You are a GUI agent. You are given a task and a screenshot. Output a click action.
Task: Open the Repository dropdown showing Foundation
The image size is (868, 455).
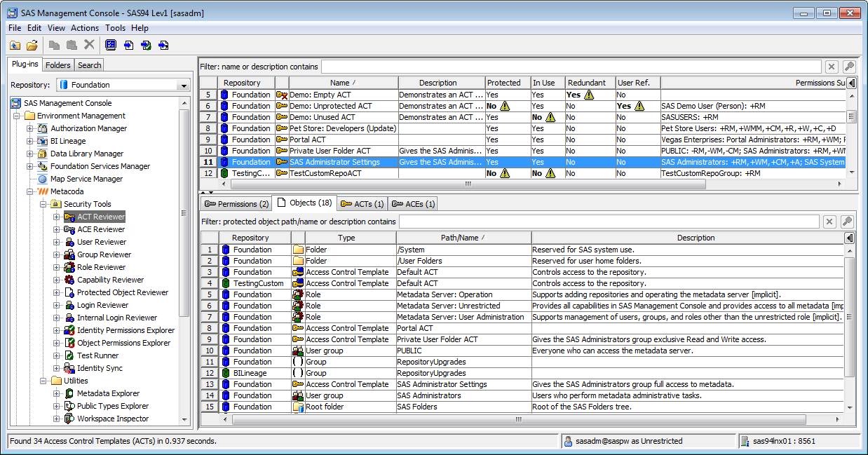click(184, 85)
